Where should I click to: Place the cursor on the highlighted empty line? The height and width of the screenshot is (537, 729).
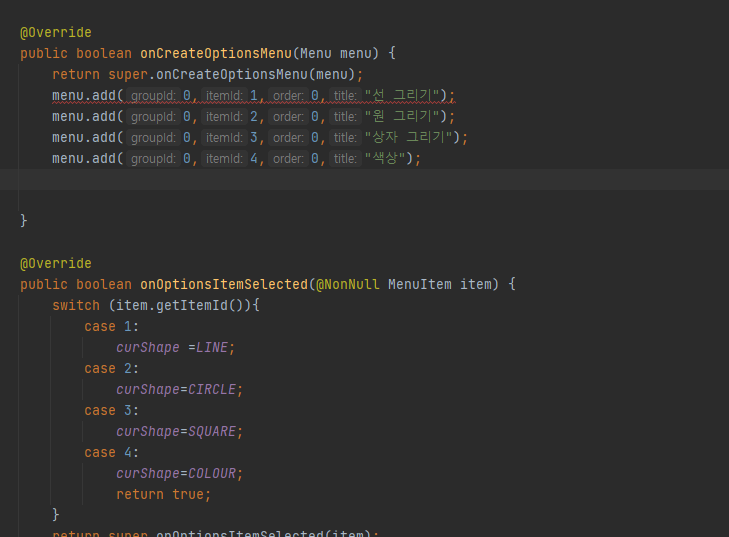[x=364, y=179]
